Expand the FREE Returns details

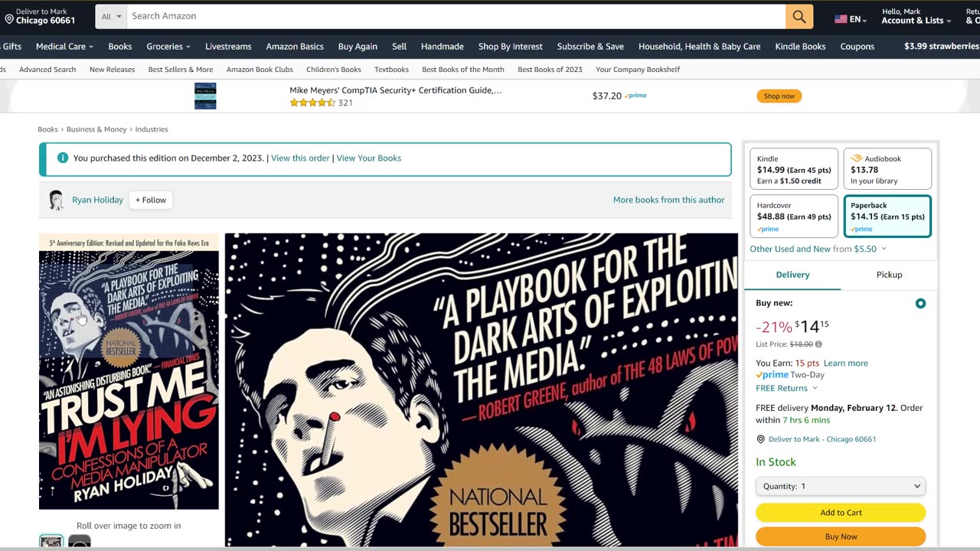point(786,388)
